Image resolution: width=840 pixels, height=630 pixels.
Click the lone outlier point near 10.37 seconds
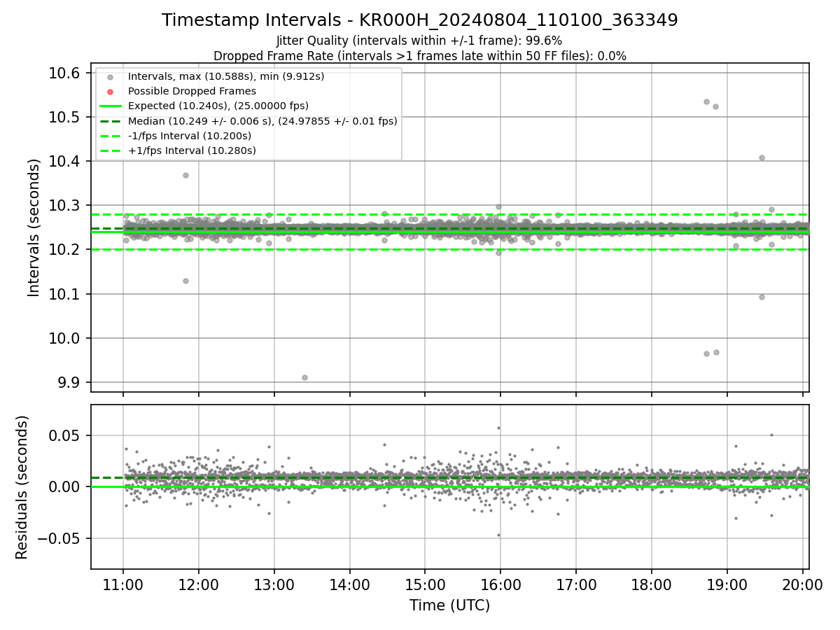pyautogui.click(x=185, y=175)
